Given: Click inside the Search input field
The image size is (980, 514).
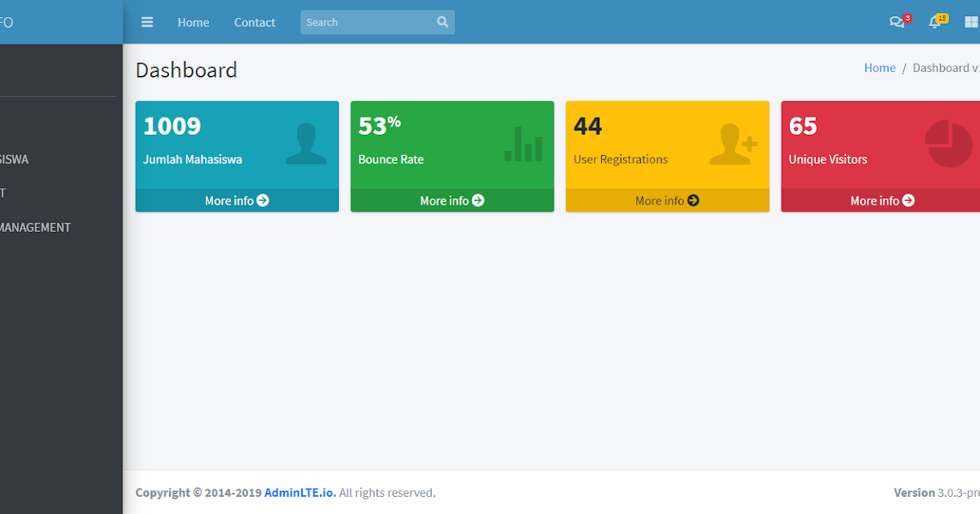Looking at the screenshot, I should coord(367,22).
